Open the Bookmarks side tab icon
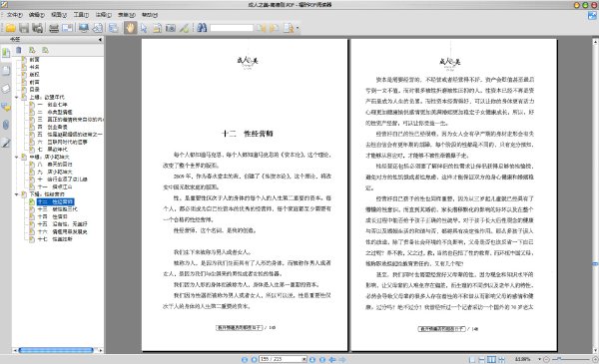Screen dimensions: 599x364 pyautogui.click(x=6, y=53)
